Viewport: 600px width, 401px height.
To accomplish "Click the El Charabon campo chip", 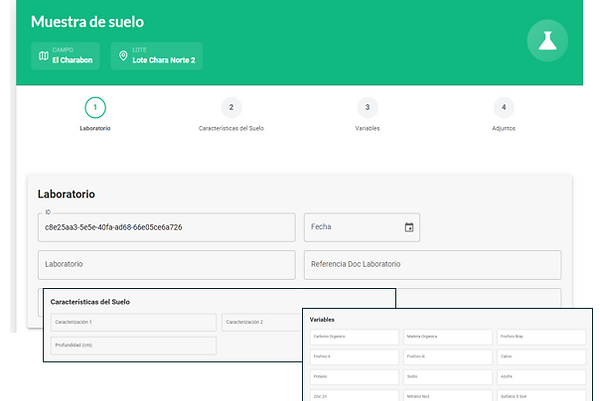I will coord(65,56).
